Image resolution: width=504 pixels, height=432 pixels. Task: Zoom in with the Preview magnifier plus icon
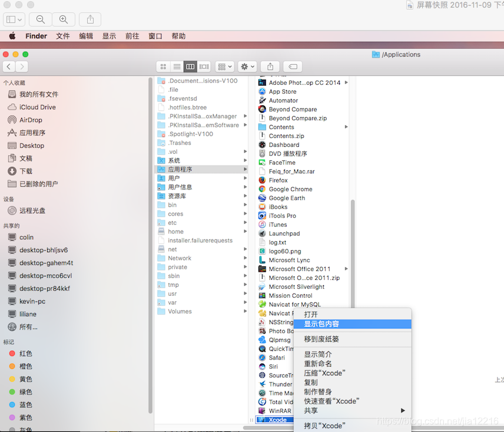pos(64,19)
